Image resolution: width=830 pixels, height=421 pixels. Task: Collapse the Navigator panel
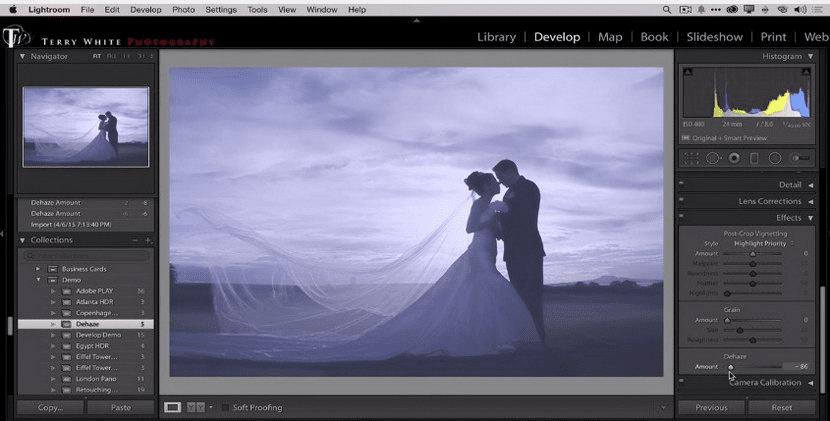[x=22, y=56]
